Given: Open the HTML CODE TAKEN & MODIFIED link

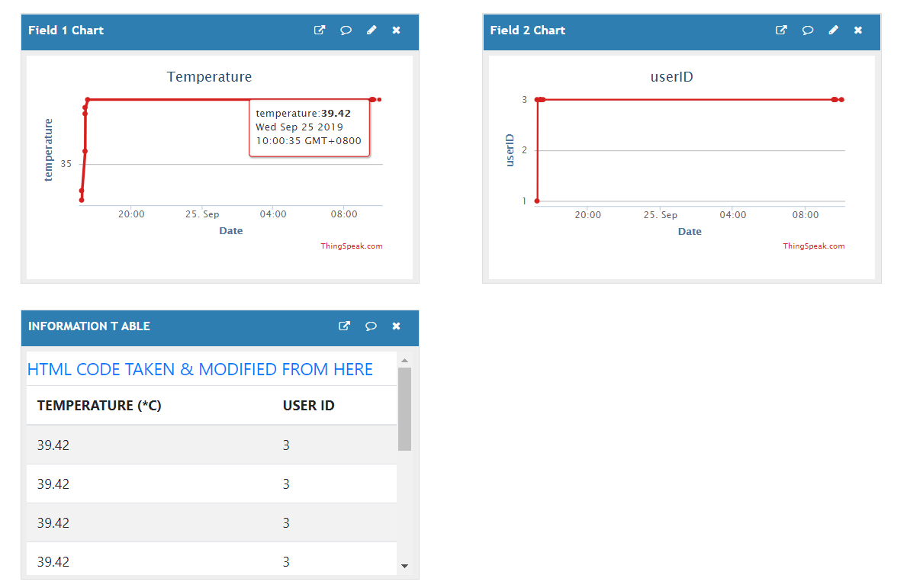Looking at the screenshot, I should (200, 368).
